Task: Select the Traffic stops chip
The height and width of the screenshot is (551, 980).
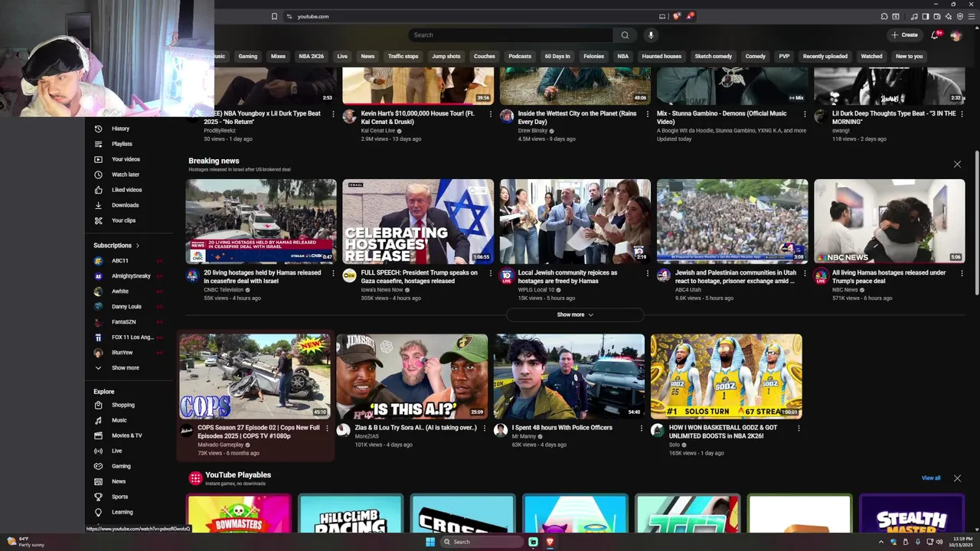Action: tap(403, 57)
